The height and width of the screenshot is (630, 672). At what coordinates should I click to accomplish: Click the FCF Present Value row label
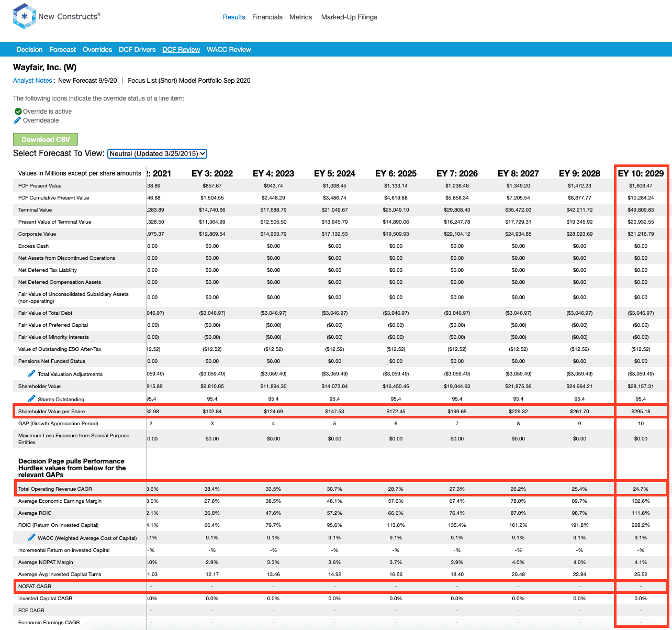40,186
